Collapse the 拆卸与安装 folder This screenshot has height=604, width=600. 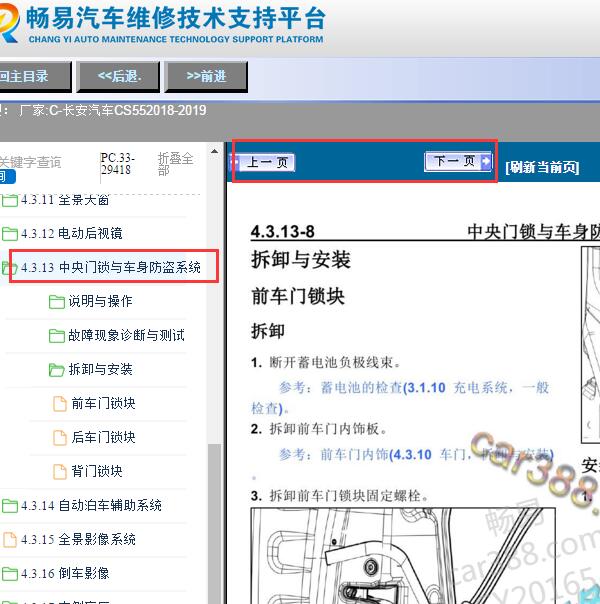[x=100, y=369]
